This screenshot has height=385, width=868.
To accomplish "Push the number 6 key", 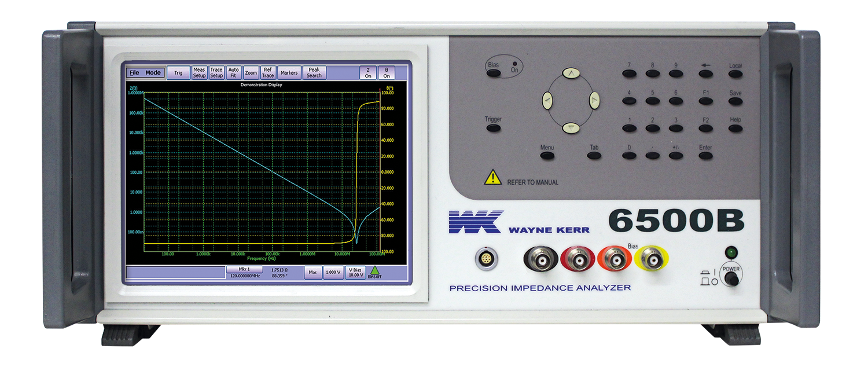I will [x=676, y=101].
